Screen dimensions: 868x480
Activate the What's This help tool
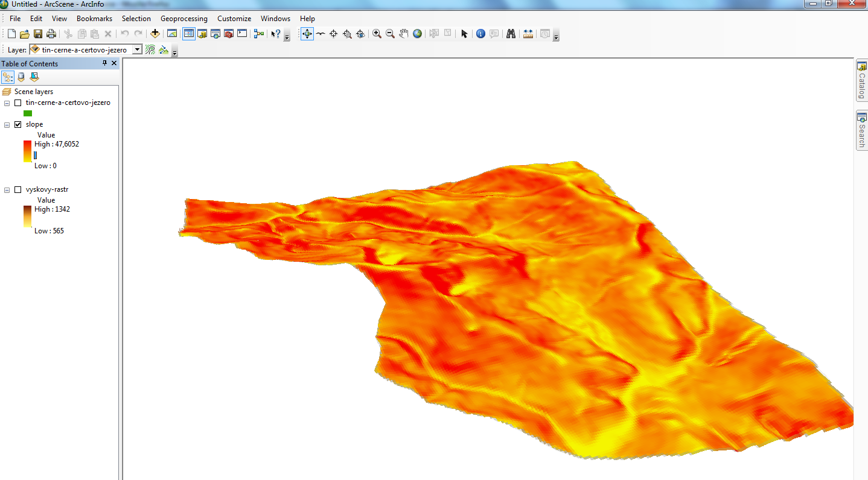coord(276,34)
